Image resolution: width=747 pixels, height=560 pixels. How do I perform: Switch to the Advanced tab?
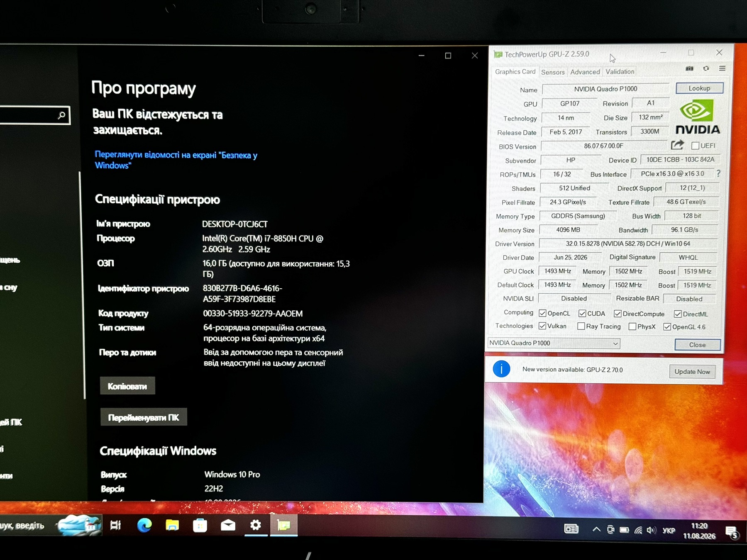585,72
